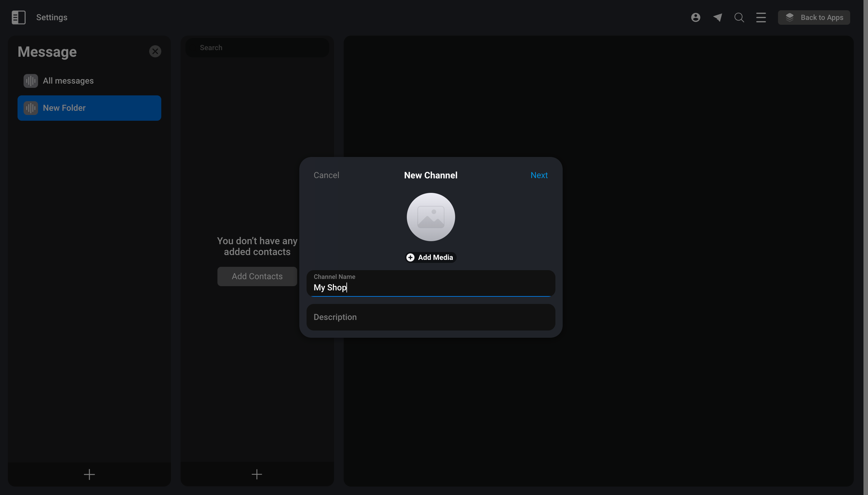Add a new folder with plus icon

pos(89,474)
